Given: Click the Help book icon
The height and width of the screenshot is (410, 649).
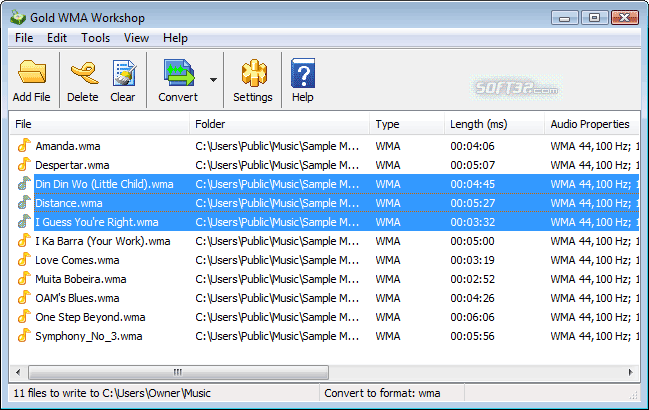Looking at the screenshot, I should tap(303, 73).
